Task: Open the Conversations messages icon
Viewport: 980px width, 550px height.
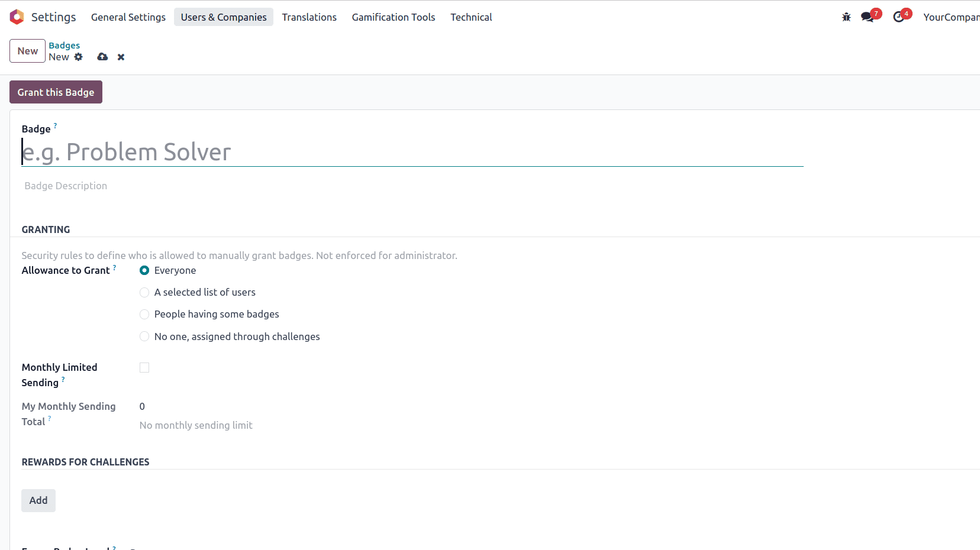Action: point(866,17)
